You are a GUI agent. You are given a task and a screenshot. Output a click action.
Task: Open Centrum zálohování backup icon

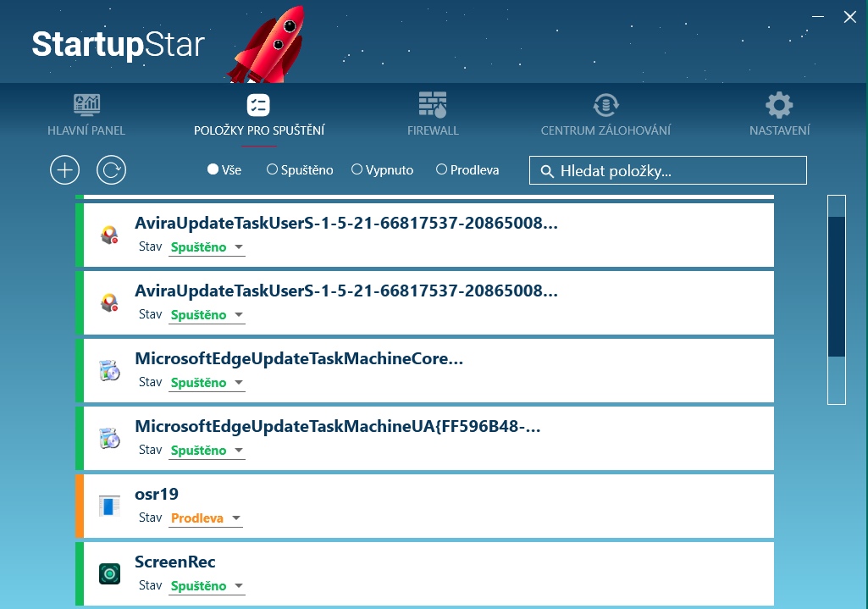coord(605,106)
